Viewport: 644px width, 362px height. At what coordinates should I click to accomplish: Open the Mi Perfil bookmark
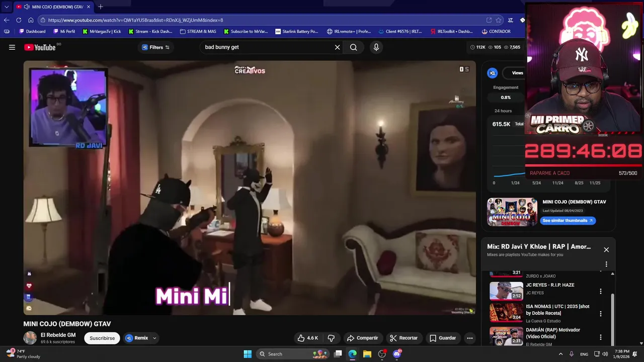(x=64, y=31)
